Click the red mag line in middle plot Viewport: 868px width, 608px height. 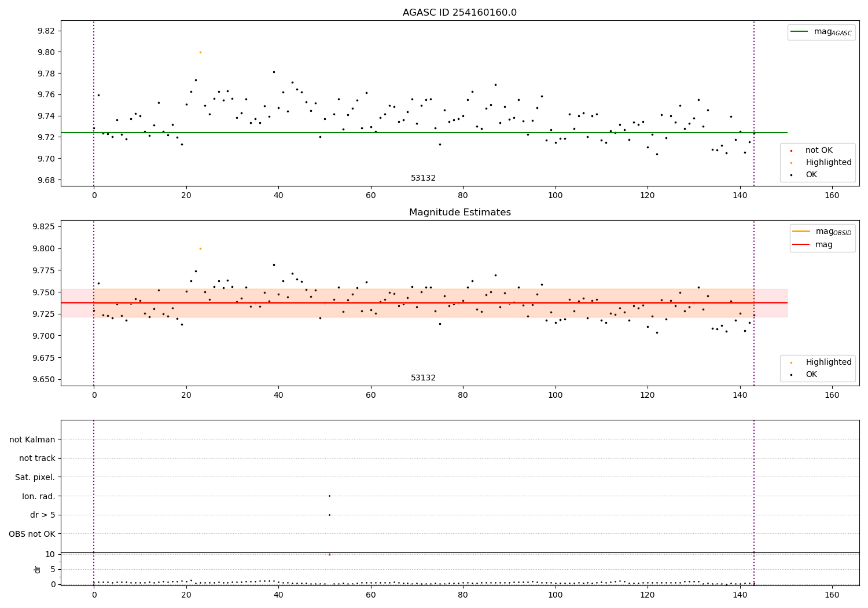424,303
